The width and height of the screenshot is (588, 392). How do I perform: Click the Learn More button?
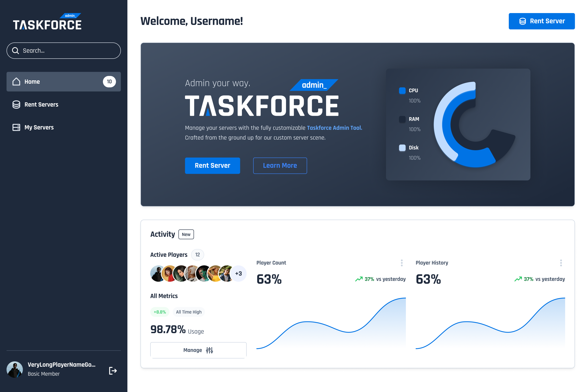tap(280, 166)
